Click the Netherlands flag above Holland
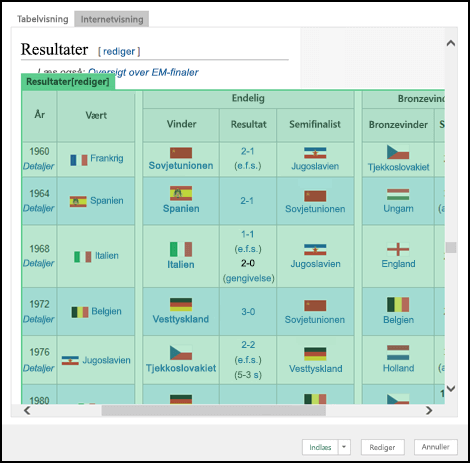Screen dimensions: 470x463 [398, 353]
